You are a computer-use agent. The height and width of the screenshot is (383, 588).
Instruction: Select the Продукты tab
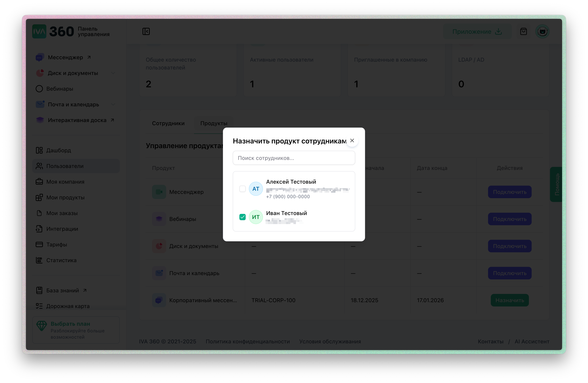tap(214, 123)
